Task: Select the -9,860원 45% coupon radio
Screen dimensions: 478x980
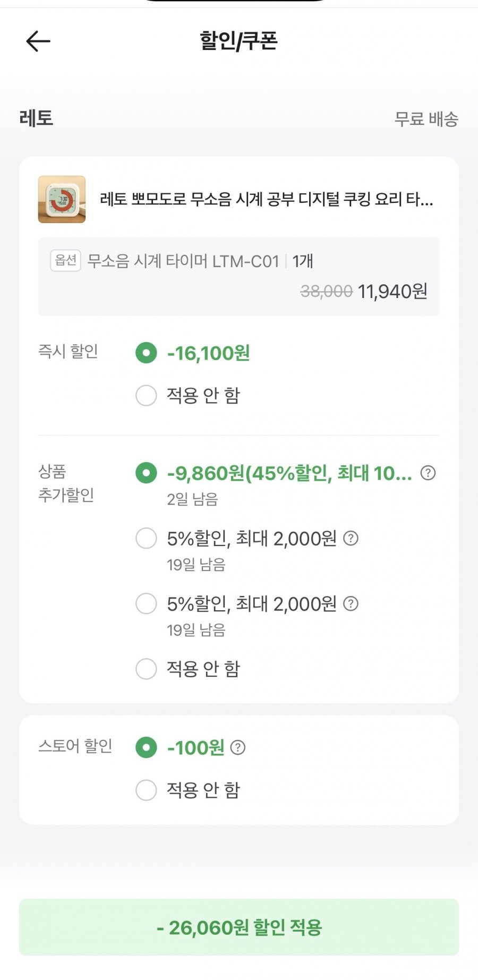Action: [146, 473]
